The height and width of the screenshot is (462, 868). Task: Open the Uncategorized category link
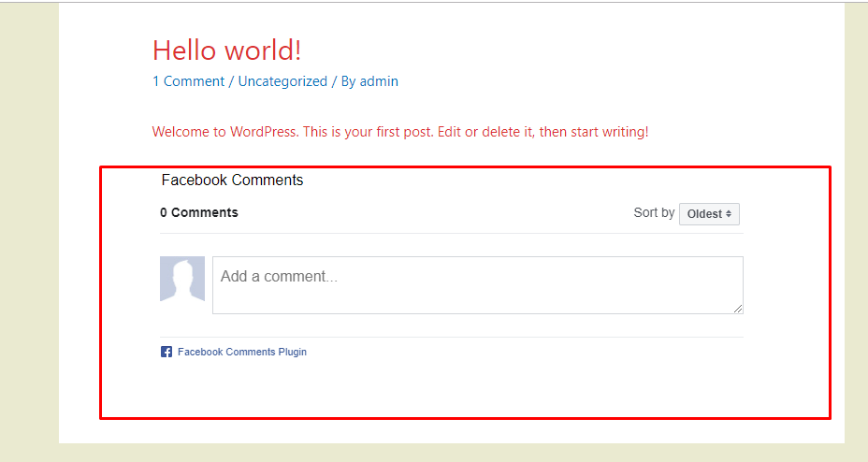coord(282,81)
